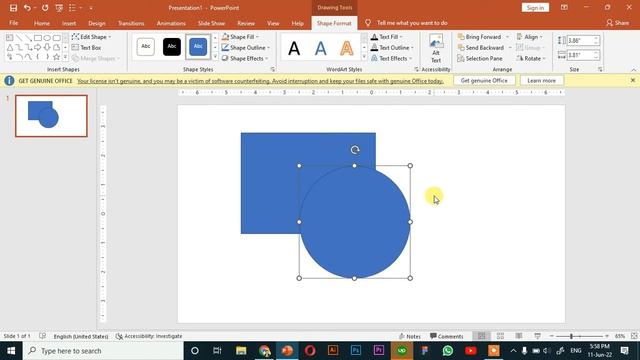Click the Share button
This screenshot has width=640, height=360.
618,23
